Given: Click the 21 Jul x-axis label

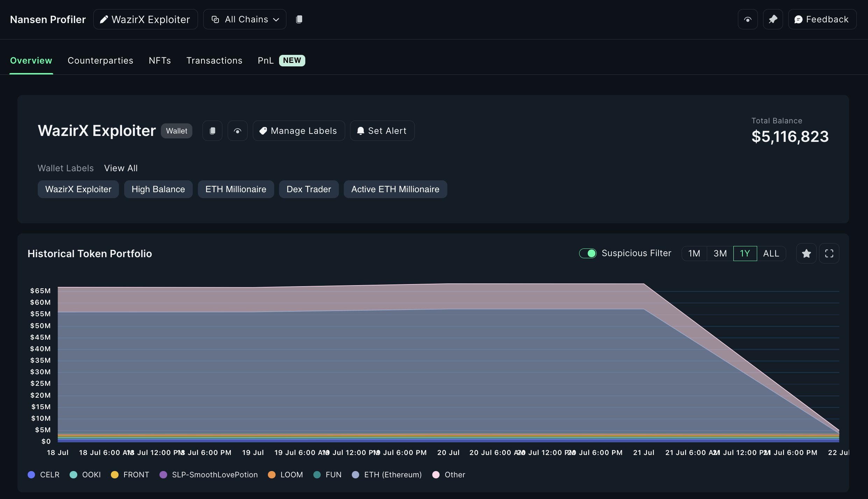Looking at the screenshot, I should [x=643, y=453].
